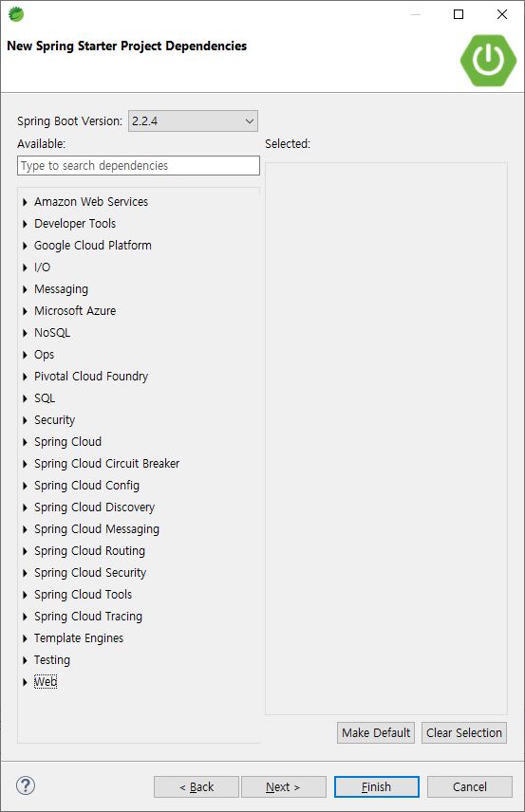The image size is (525, 812).
Task: Click the help question mark icon
Action: pos(26,785)
